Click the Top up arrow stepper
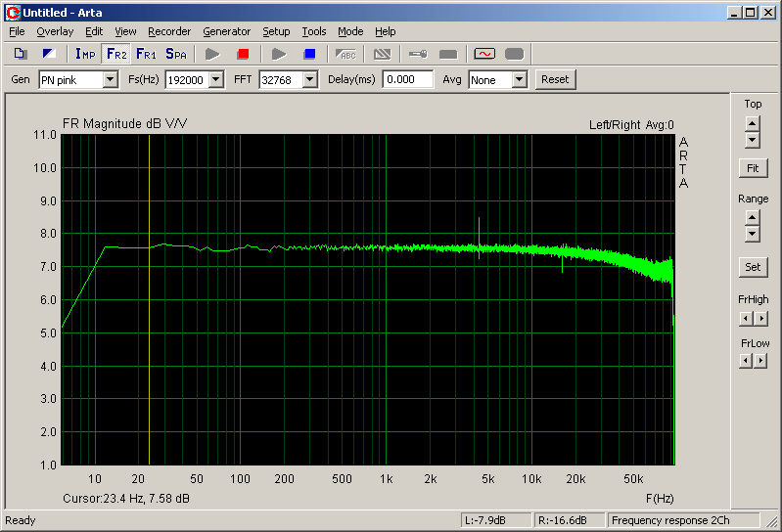 752,123
